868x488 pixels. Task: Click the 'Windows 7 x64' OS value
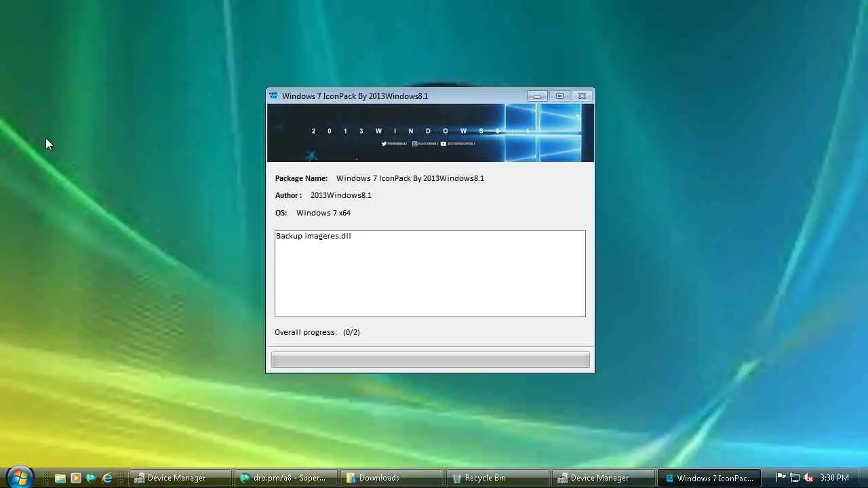(x=323, y=213)
